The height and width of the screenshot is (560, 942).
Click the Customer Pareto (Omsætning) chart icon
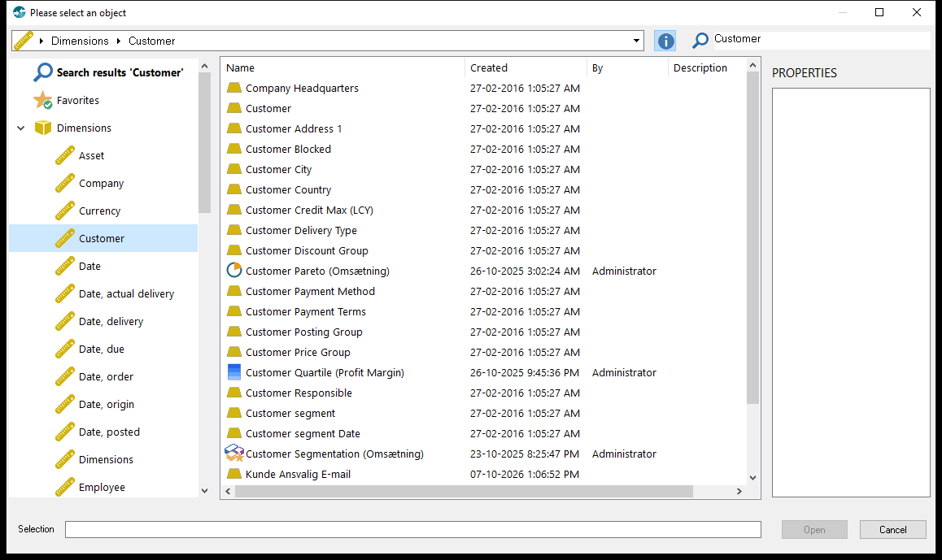(234, 271)
